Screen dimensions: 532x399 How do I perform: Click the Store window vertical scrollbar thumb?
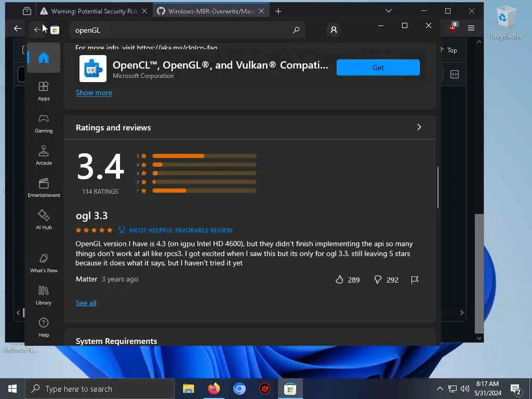click(437, 187)
